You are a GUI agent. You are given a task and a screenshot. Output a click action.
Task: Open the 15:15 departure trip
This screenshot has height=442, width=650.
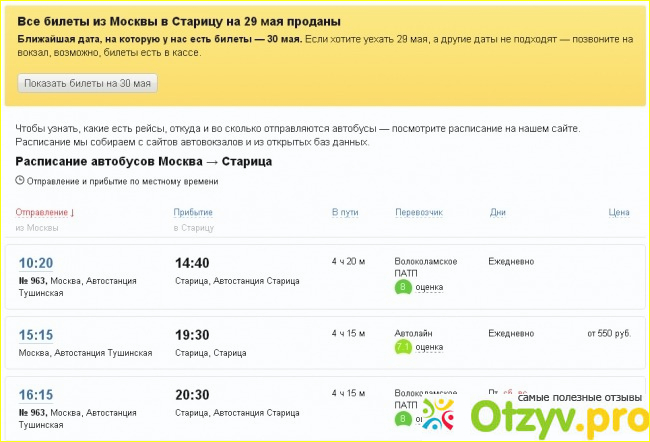point(36,335)
